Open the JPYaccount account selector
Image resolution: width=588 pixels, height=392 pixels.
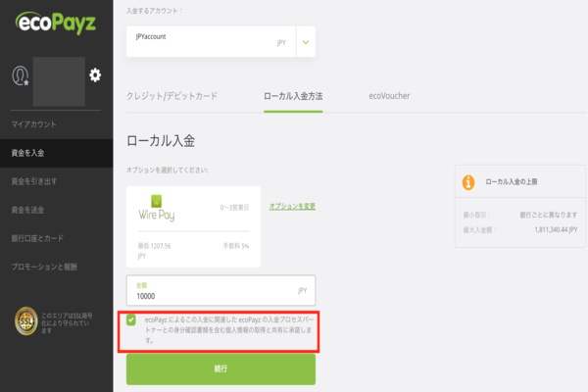[220, 41]
